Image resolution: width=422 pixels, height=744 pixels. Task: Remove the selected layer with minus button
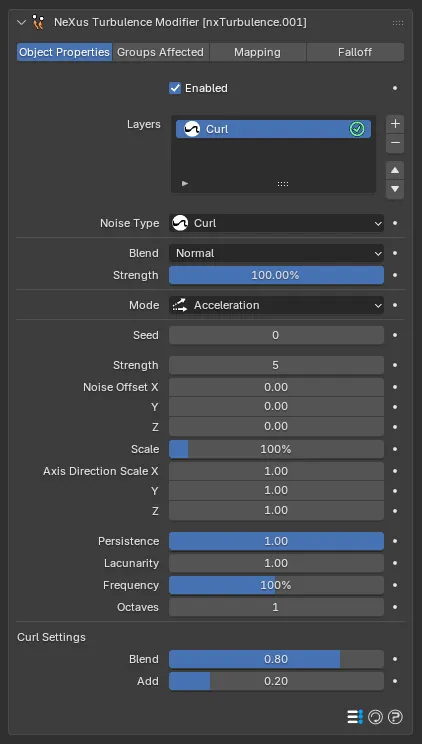pos(395,143)
